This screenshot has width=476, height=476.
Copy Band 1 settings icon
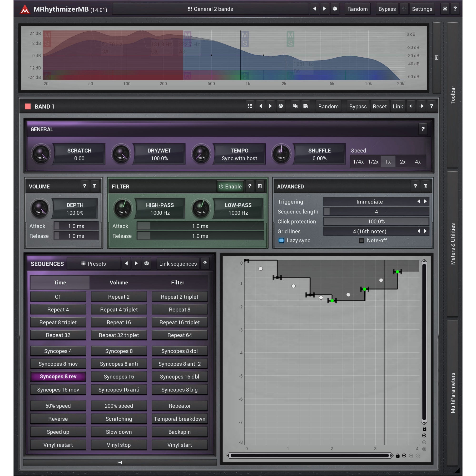(x=295, y=106)
